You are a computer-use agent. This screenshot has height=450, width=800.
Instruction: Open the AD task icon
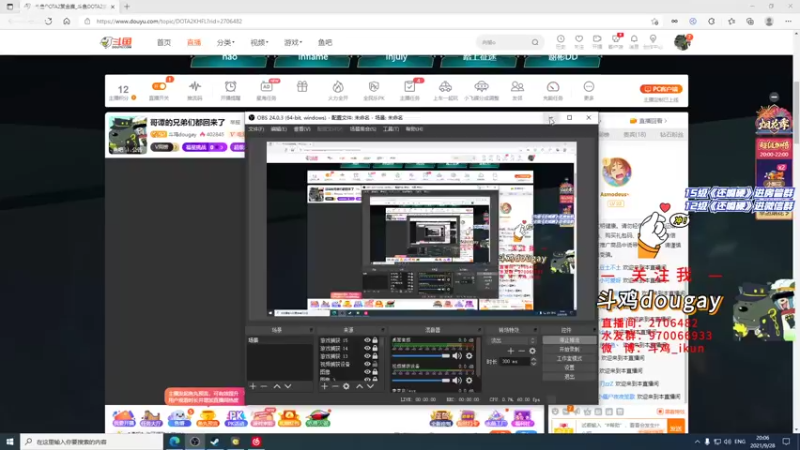tap(266, 87)
